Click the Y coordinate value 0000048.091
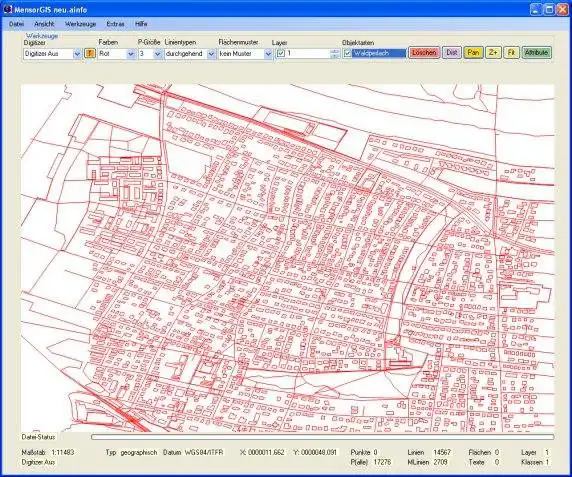 point(318,452)
